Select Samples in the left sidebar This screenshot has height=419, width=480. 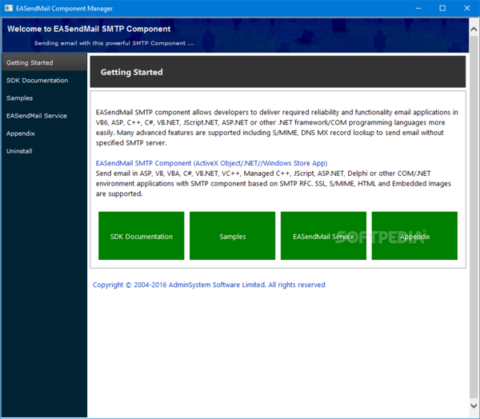44,98
